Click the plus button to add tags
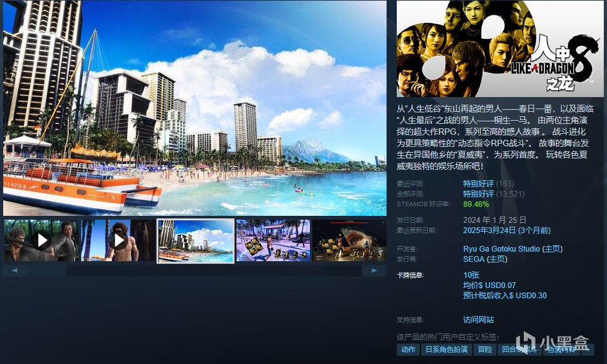The height and width of the screenshot is (364, 607). point(588,349)
